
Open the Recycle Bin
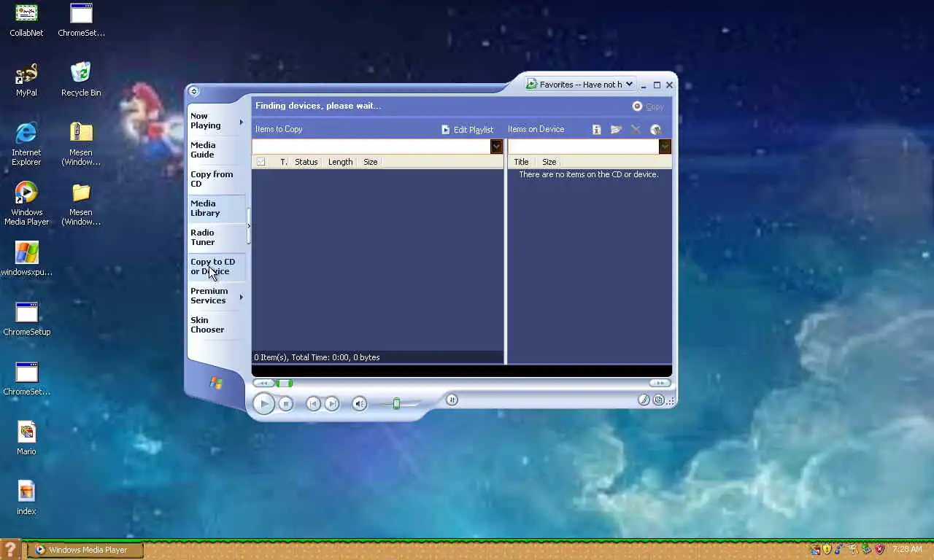click(81, 79)
